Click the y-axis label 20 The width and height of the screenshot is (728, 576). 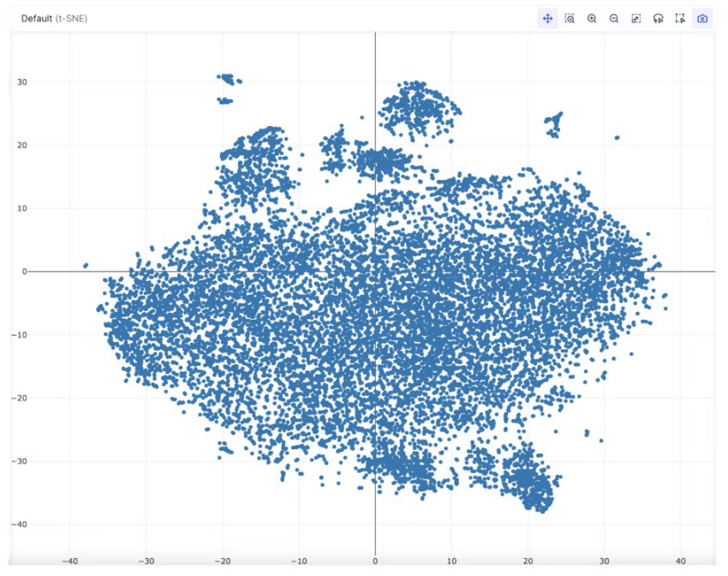coord(21,146)
